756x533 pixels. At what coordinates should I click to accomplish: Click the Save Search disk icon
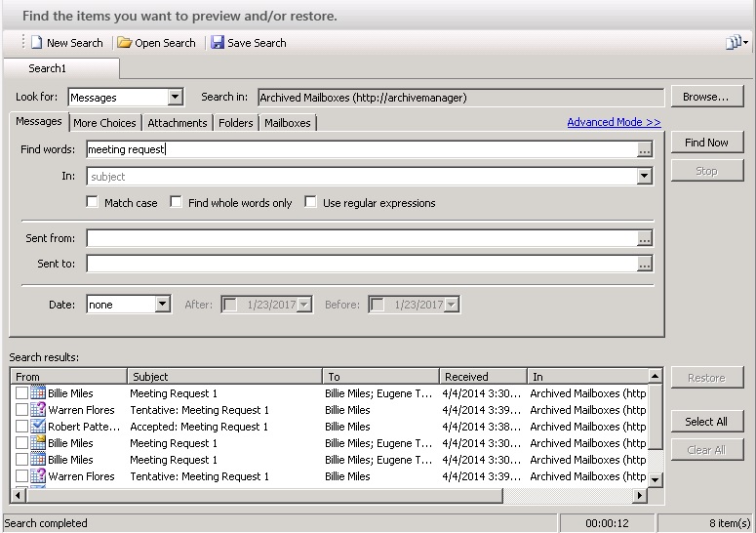click(x=218, y=43)
